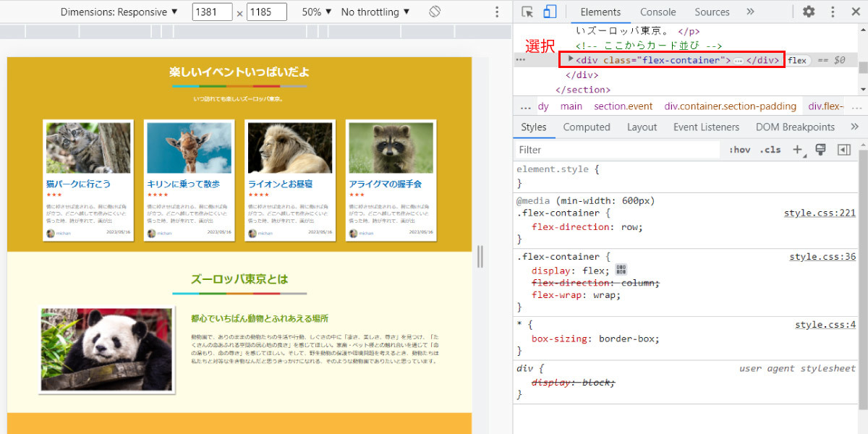Screen dimensions: 868x434
Task: Switch to the Sources tab
Action: coord(712,12)
